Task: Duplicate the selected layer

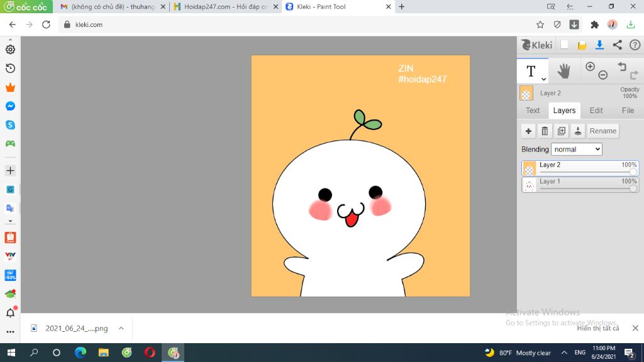Action: pyautogui.click(x=562, y=131)
